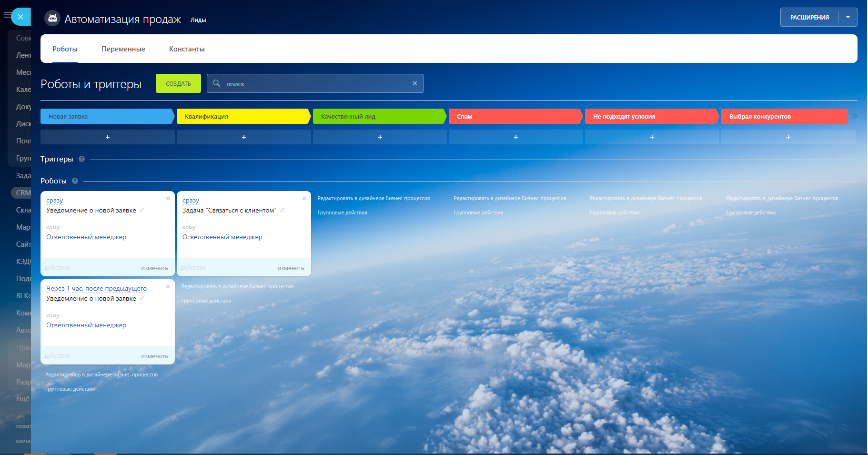This screenshot has height=455, width=868.
Task: Edit Выбрал конкурентов in Бизнес-процессов designer
Action: 782,198
